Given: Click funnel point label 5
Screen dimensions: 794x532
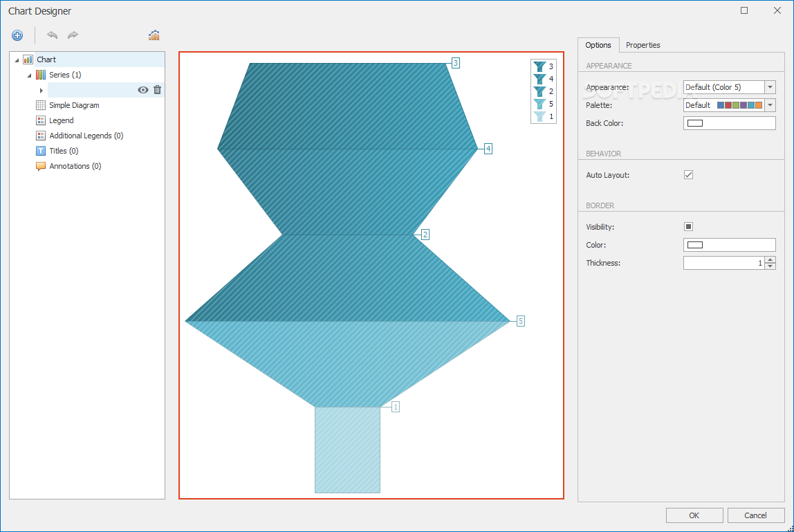Looking at the screenshot, I should 521,321.
